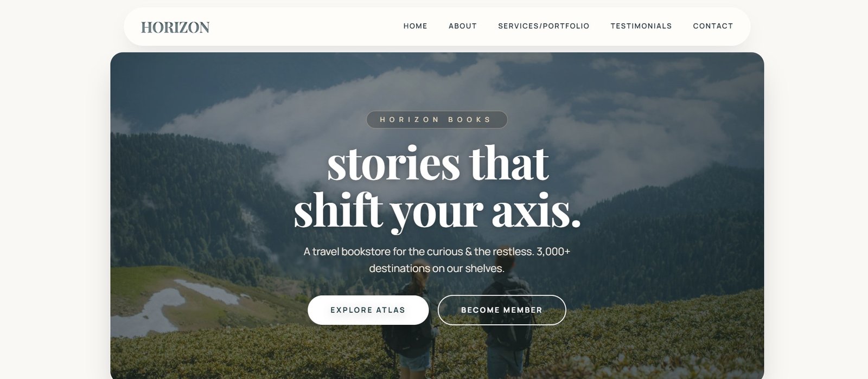Click the travel bookstore subtitle paragraph
Viewport: 868px width, 379px height.
(x=437, y=260)
